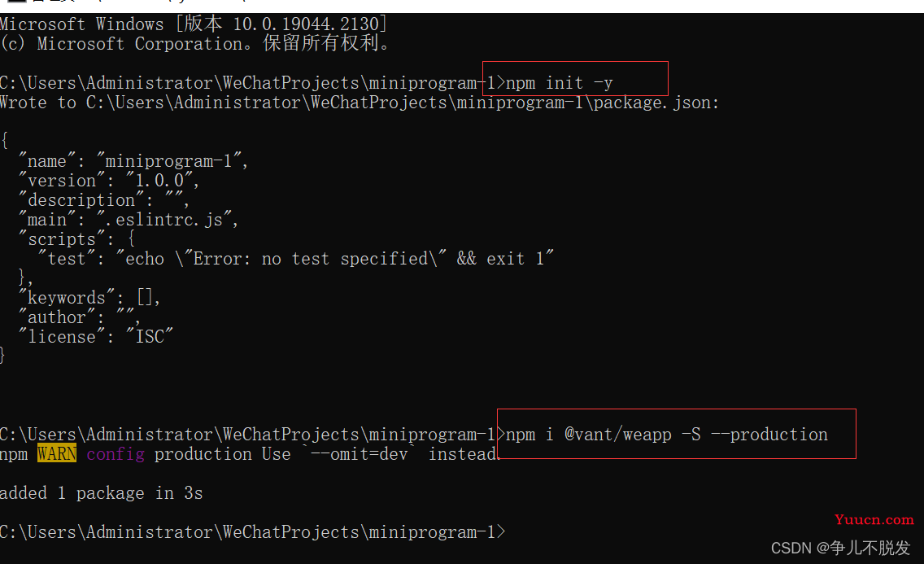Click the "test" echo error script line

296,259
